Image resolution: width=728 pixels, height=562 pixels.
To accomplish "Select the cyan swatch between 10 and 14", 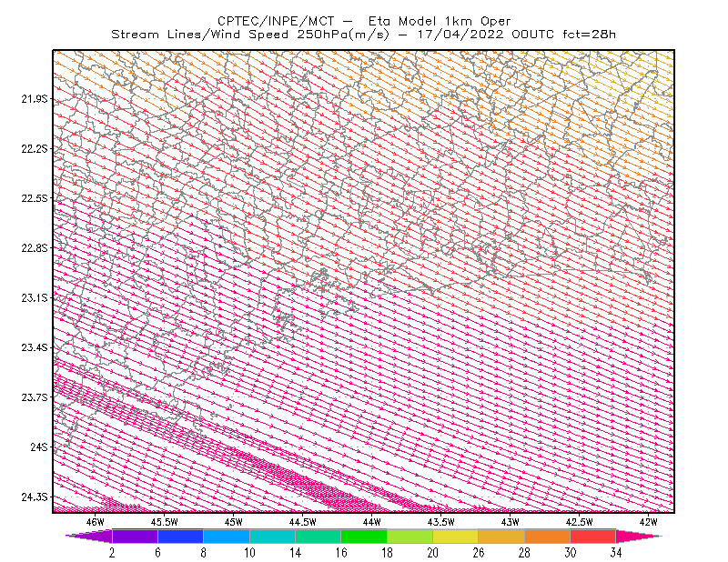I will (x=272, y=536).
